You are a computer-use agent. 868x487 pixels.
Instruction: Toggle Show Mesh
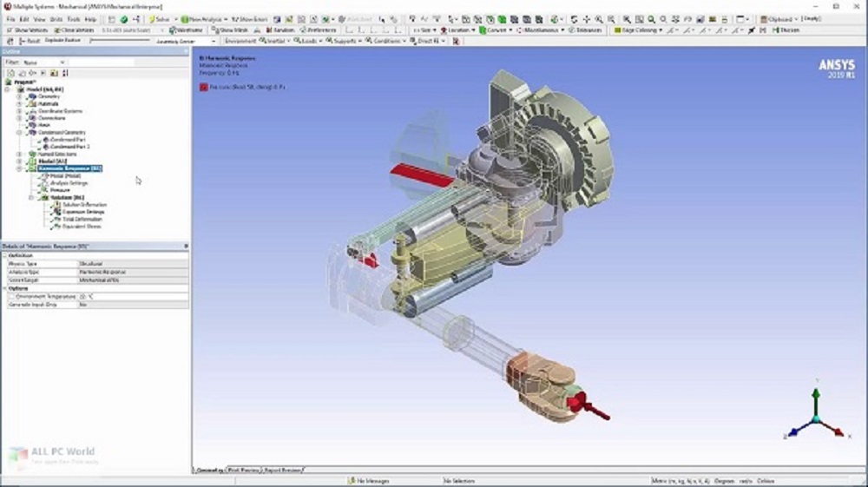click(230, 30)
